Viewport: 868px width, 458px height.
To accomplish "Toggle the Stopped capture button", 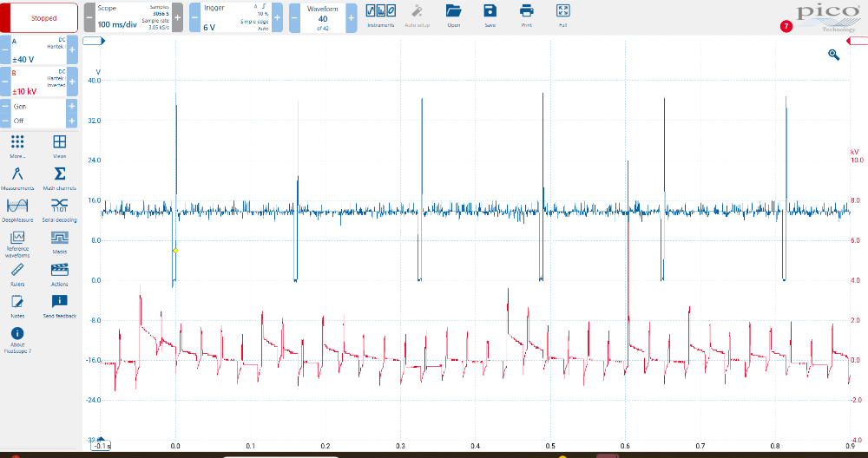I will coord(43,17).
